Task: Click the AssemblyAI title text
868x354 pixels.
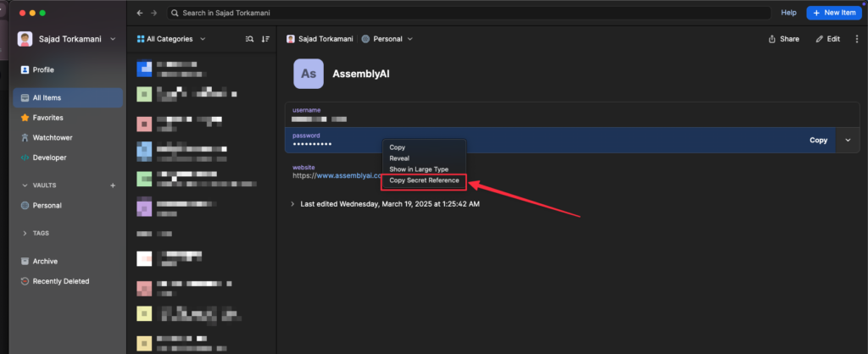Action: 361,74
